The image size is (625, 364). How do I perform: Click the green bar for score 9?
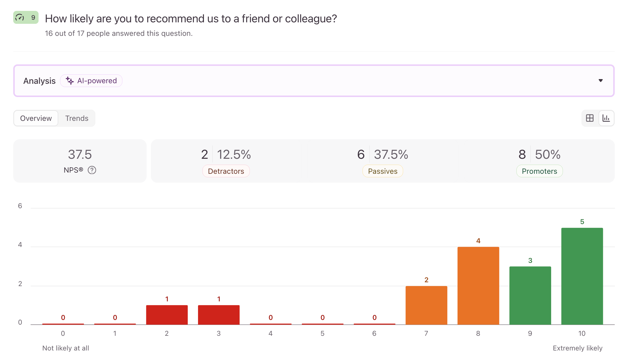[x=530, y=295]
